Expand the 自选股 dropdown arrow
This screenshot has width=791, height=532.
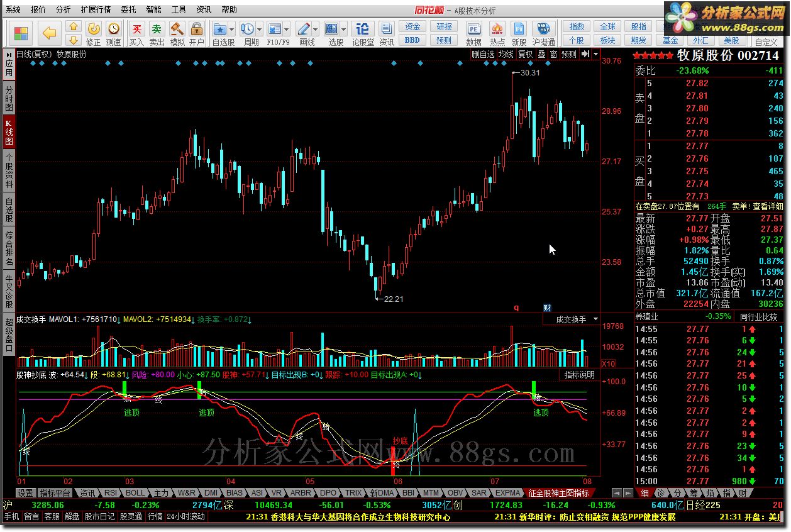pos(232,30)
